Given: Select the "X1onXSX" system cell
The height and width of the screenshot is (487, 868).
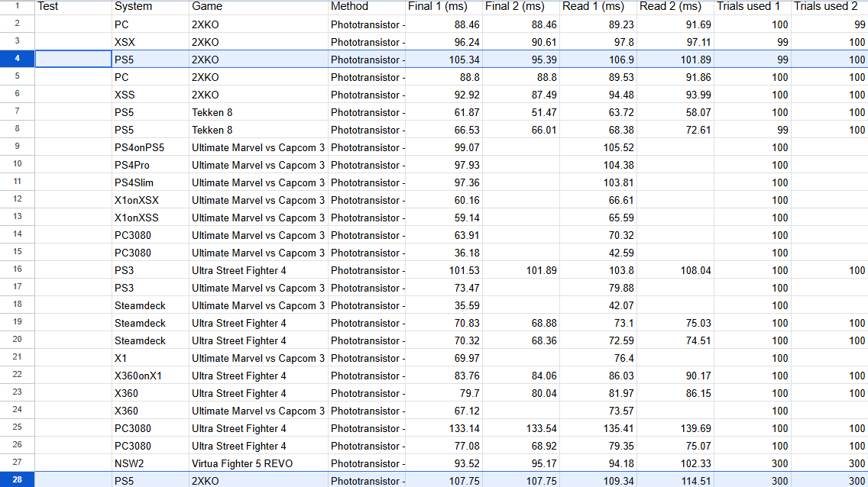Looking at the screenshot, I should pos(150,200).
